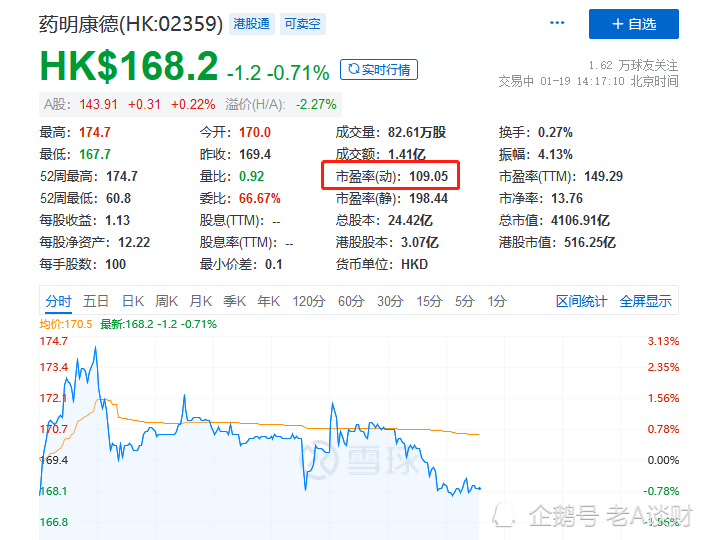
Task: Click the 每手股数 value 100
Action: (116, 264)
